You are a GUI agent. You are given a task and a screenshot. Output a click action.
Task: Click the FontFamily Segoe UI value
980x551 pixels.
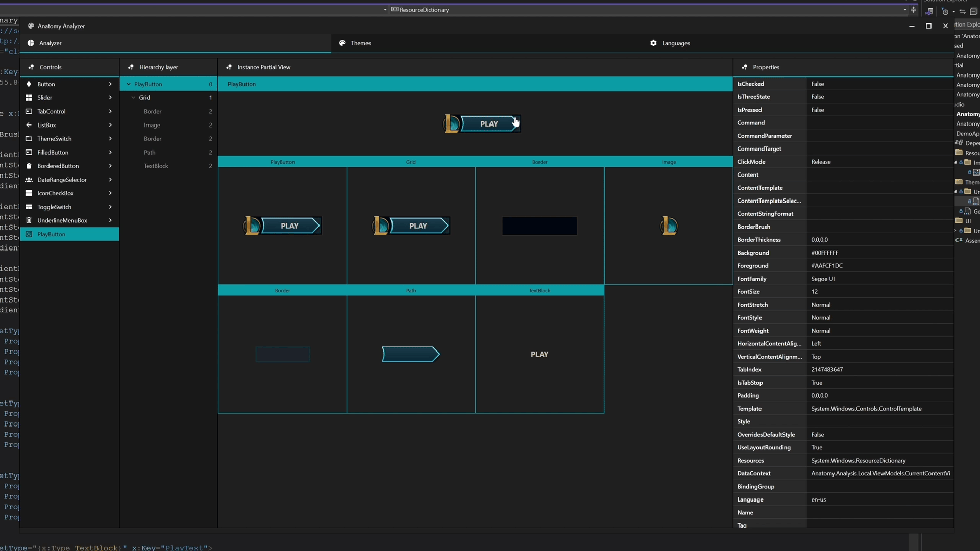(880, 279)
